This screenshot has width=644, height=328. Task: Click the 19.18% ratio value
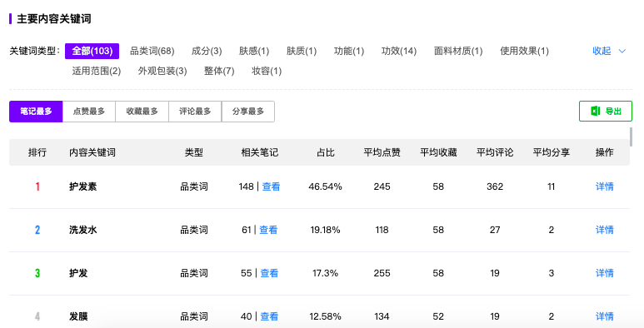point(325,230)
